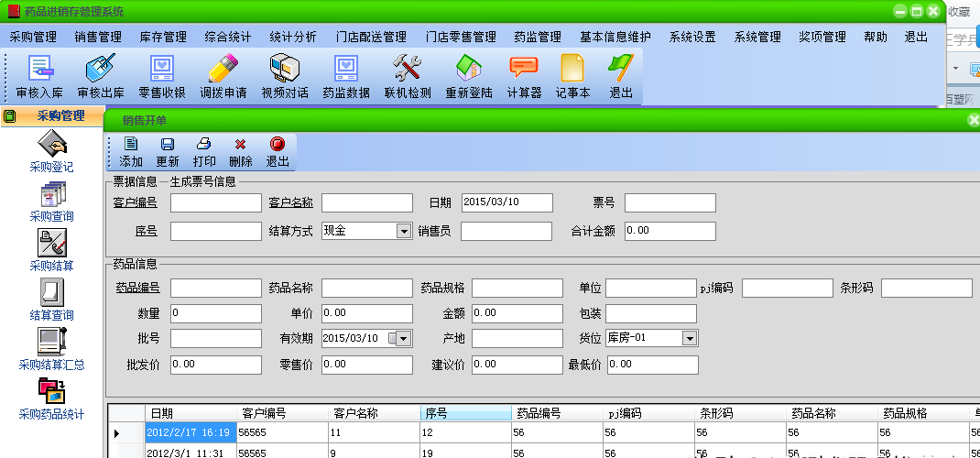980x458 pixels.
Task: Click 更新 save icon in sales order
Action: click(x=168, y=152)
